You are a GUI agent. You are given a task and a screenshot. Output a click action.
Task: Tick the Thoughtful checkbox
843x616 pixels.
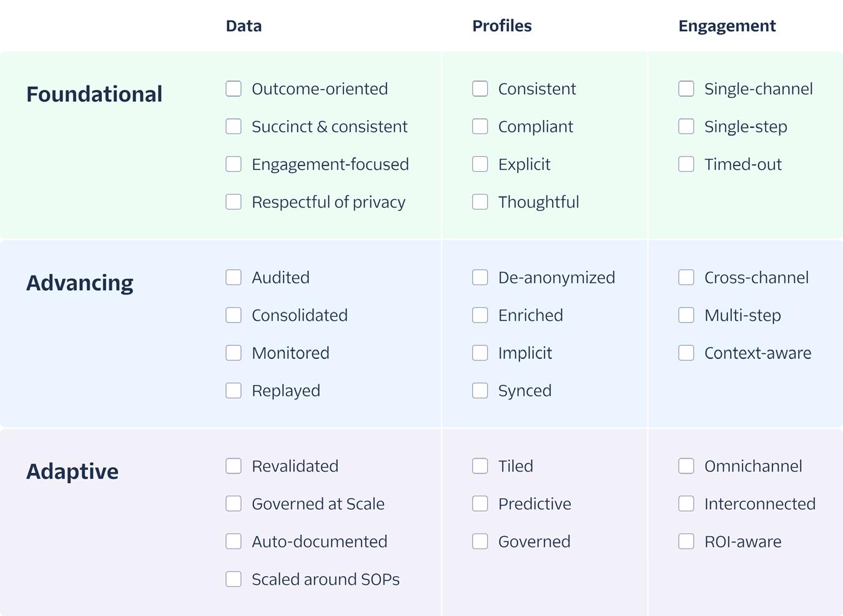(480, 202)
